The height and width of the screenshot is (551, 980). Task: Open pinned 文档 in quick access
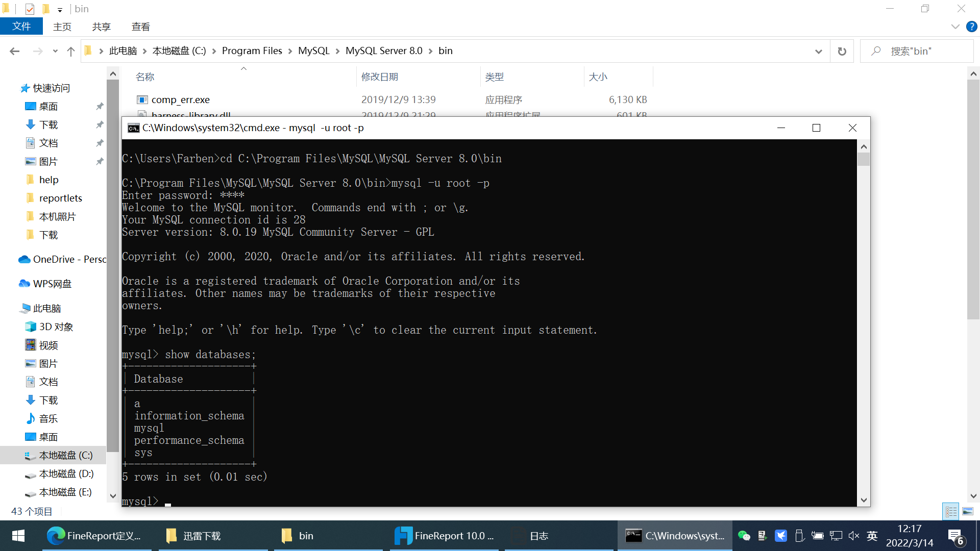[x=48, y=143]
